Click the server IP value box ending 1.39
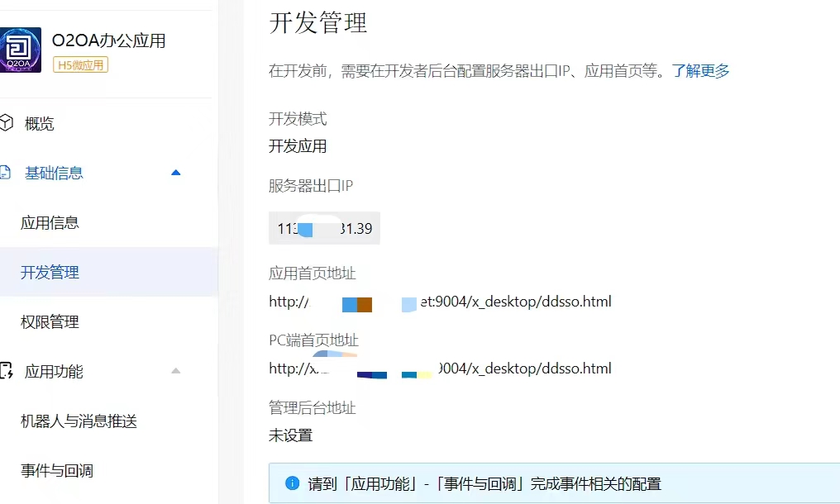This screenshot has width=840, height=504. (324, 228)
